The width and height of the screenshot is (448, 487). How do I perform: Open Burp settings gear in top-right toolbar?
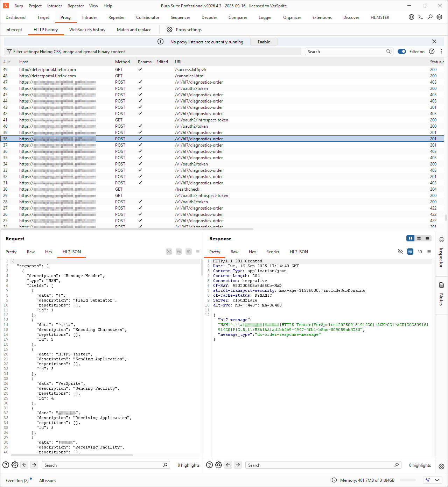(x=440, y=17)
